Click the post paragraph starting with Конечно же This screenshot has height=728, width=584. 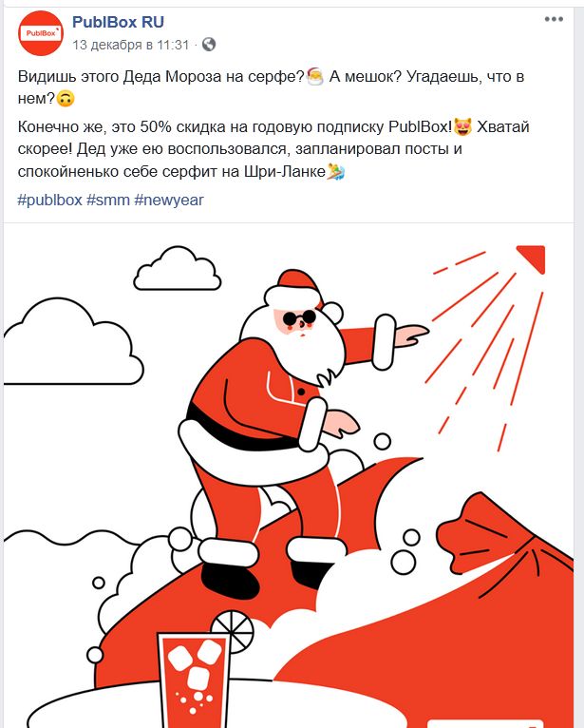tap(273, 149)
